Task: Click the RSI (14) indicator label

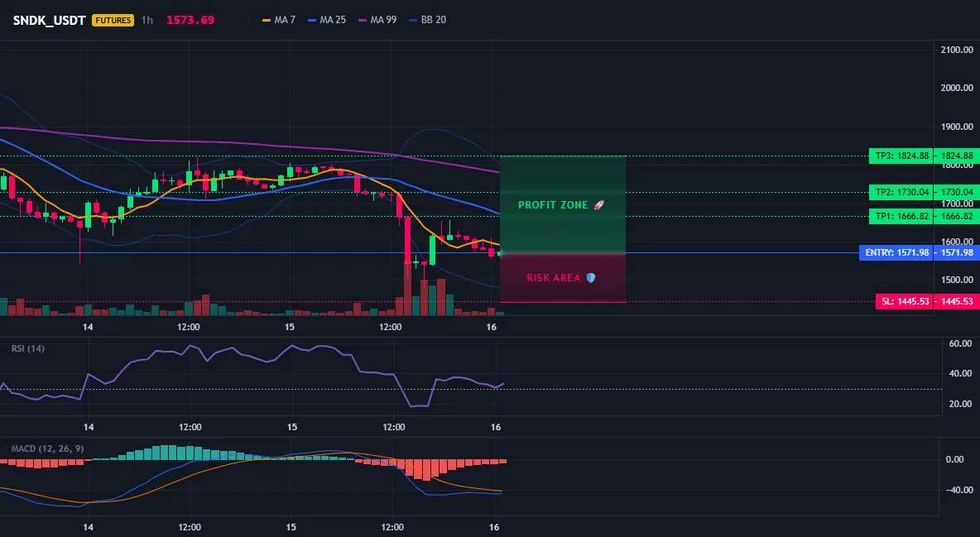Action: [x=28, y=348]
